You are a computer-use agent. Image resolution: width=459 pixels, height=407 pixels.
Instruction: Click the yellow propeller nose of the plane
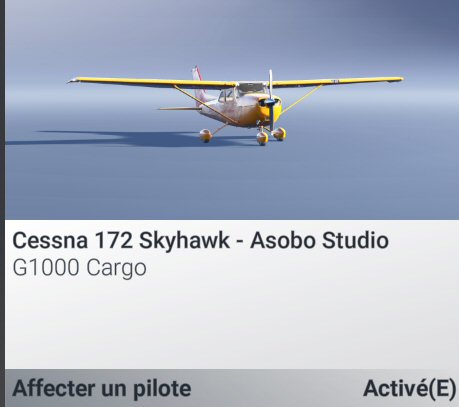pyautogui.click(x=271, y=108)
